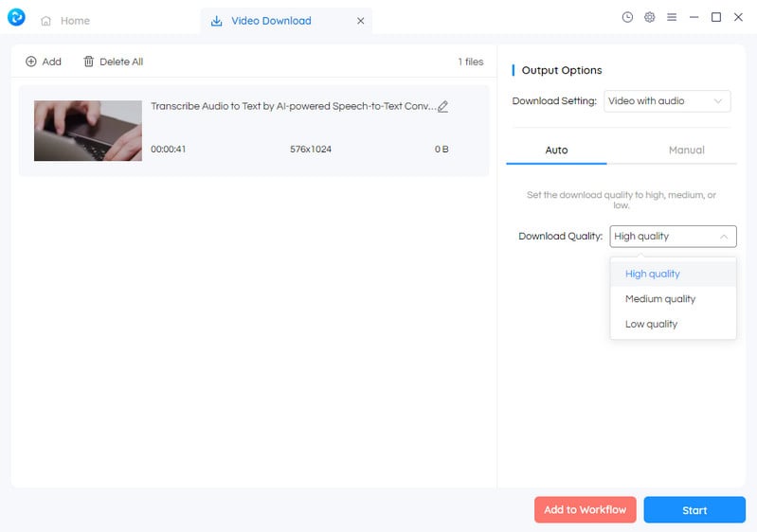The height and width of the screenshot is (532, 757).
Task: Click the 00:00:41 duration
Action: (x=168, y=149)
